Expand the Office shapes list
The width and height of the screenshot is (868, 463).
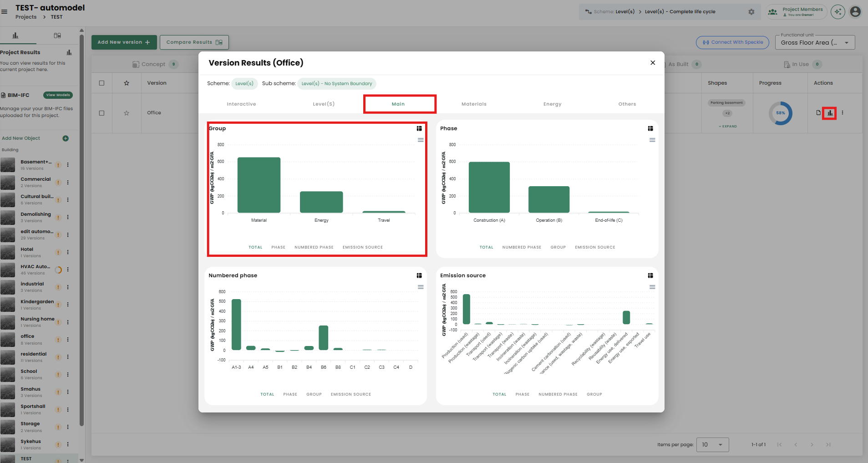[x=728, y=127]
